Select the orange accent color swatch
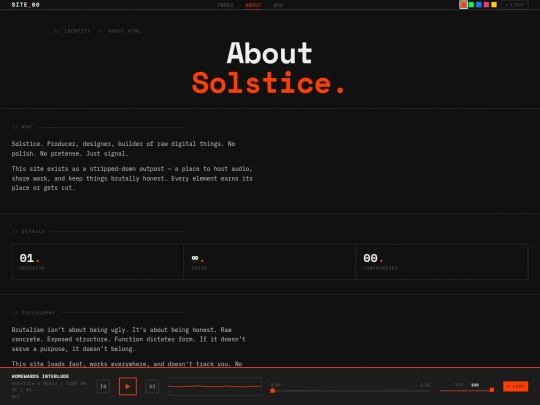Screen dimensions: 540x405 [463, 5]
